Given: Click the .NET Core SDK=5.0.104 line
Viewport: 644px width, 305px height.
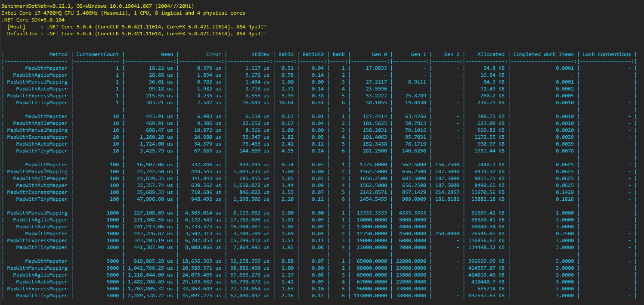Looking at the screenshot, I should coord(33,20).
